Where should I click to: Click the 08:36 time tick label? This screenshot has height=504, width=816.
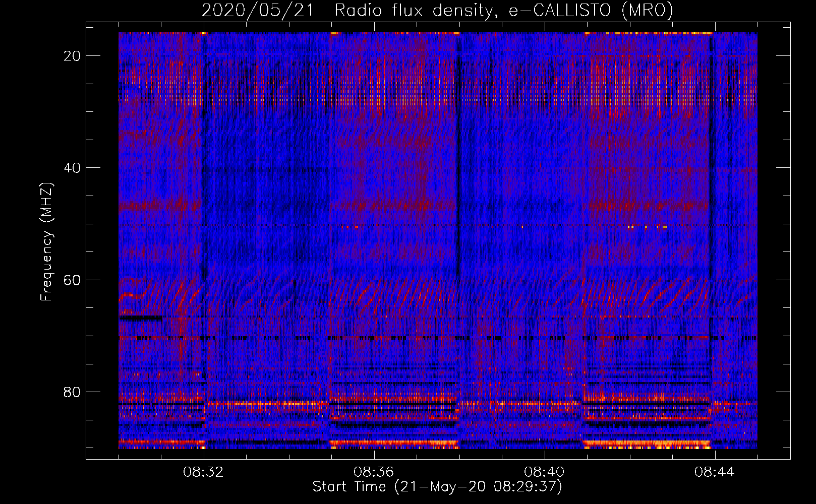[374, 472]
